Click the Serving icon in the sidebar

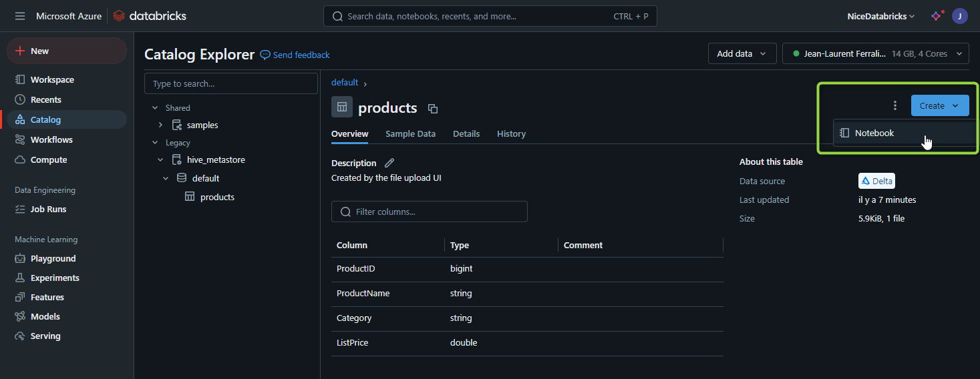pyautogui.click(x=20, y=336)
